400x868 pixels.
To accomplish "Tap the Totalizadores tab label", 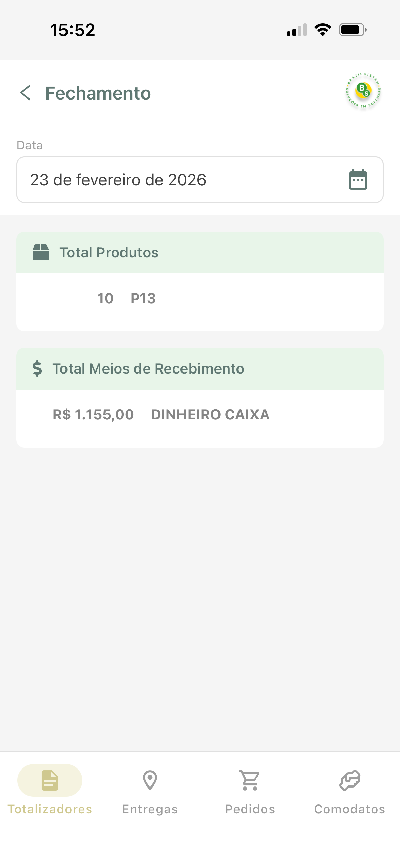I will [x=50, y=809].
